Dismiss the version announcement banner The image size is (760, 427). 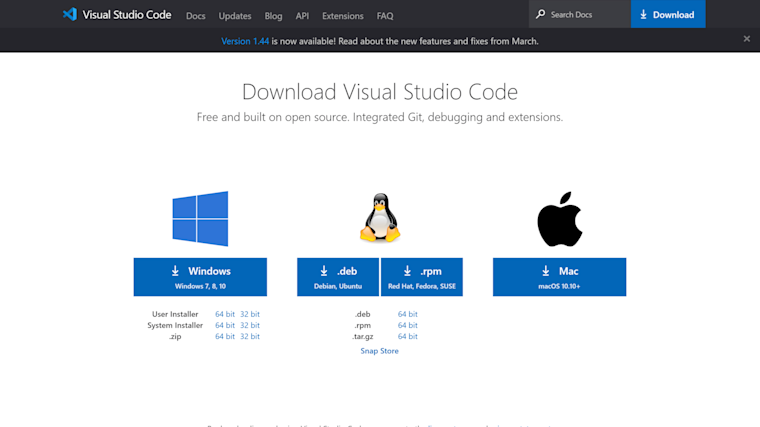click(746, 39)
